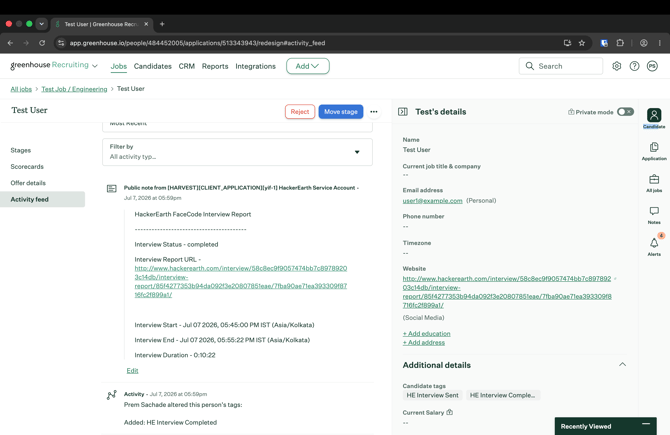Close the Test User browser tab
This screenshot has height=435, width=670.
click(x=146, y=24)
